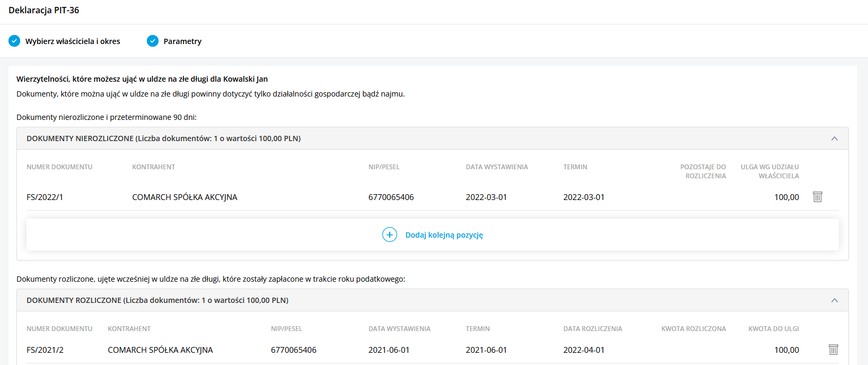Viewport: 868px width, 365px height.
Task: Click the 100,00 amount in the FS/2021/2 row
Action: point(786,350)
